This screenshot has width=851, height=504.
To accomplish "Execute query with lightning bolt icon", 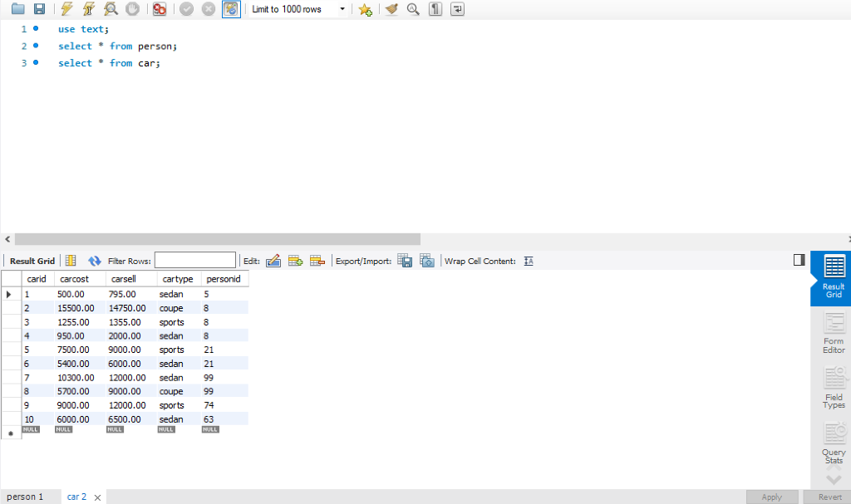I will (x=66, y=8).
